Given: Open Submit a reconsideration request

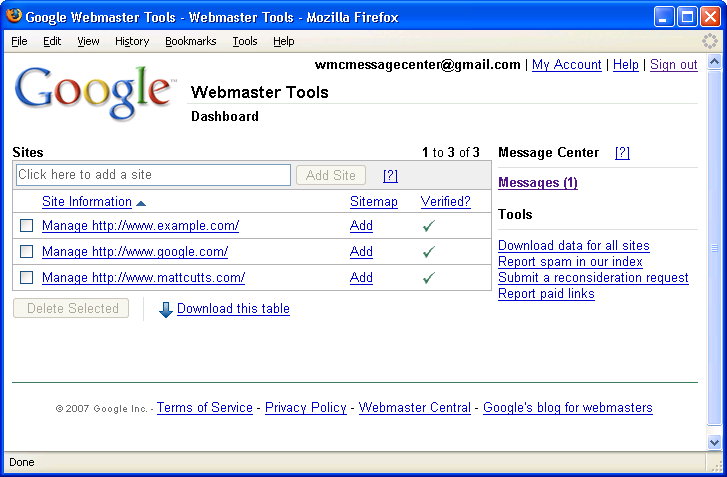Looking at the screenshot, I should pos(593,278).
